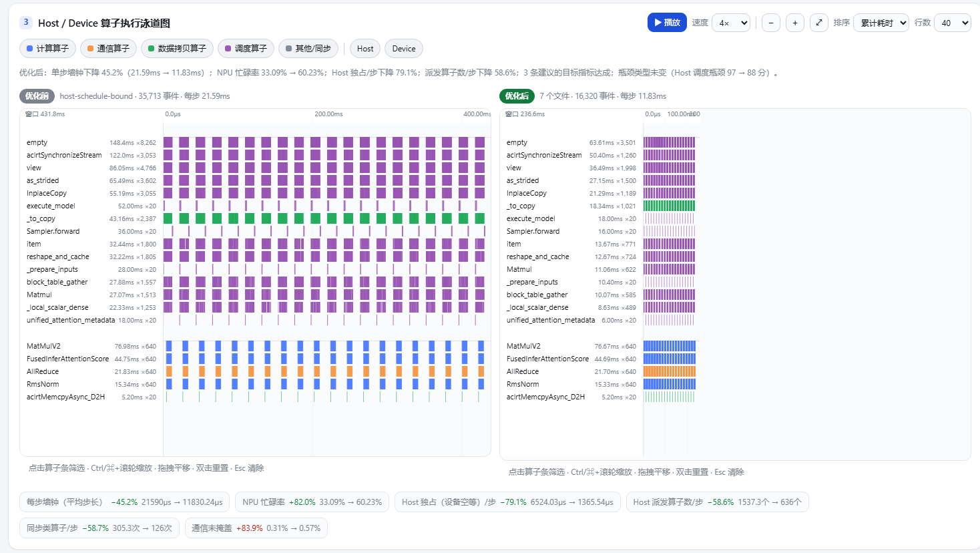
Task: Click the gray 优化前 badge
Action: [37, 96]
